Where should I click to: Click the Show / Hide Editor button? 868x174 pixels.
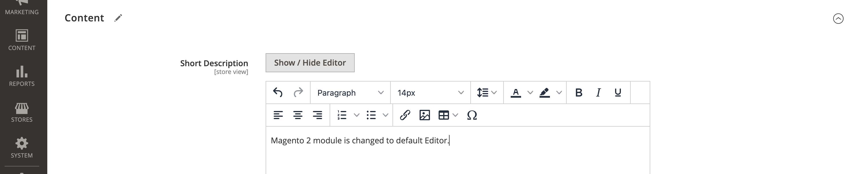coord(310,62)
